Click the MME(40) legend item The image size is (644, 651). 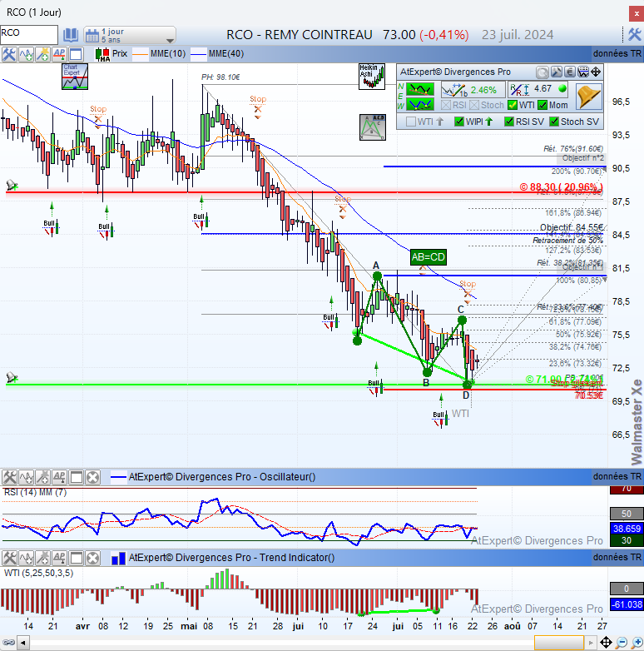tap(226, 53)
